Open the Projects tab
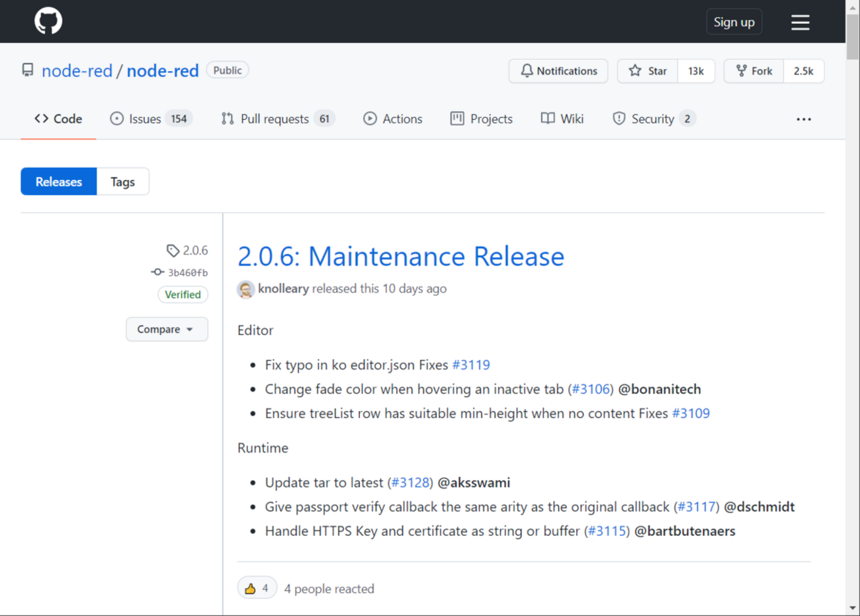 tap(482, 119)
